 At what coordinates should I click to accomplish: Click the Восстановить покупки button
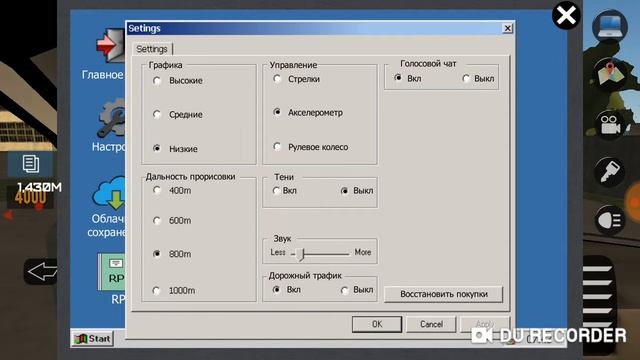click(x=444, y=294)
